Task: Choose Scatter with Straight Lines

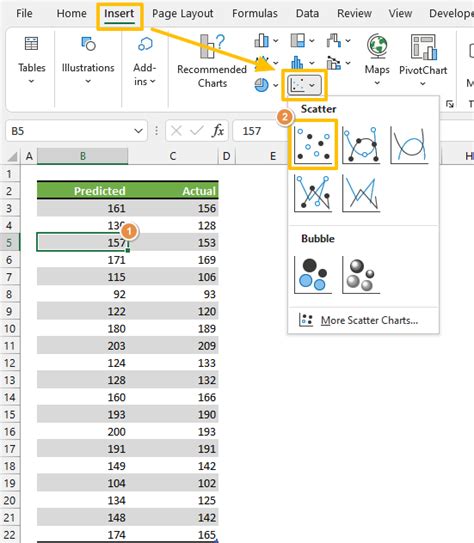Action: (361, 193)
